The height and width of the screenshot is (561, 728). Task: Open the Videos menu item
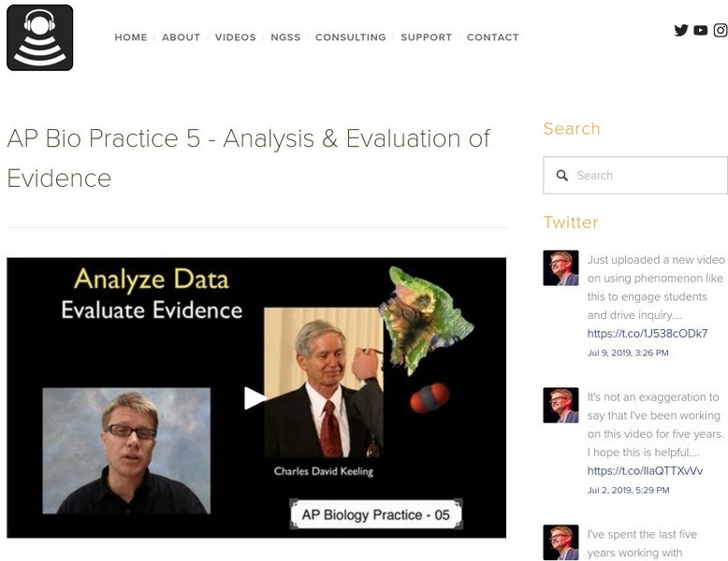235,37
